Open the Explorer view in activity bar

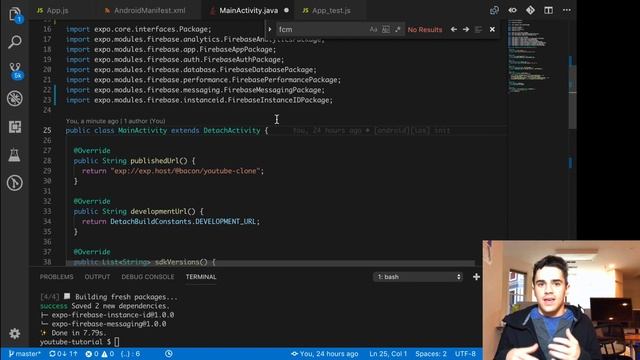(x=15, y=15)
